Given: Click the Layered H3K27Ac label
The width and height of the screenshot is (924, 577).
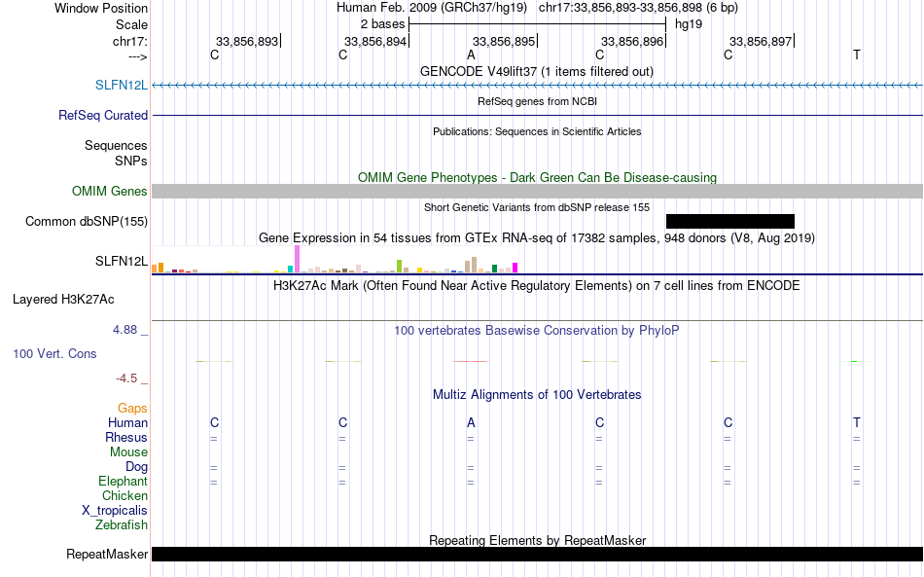Looking at the screenshot, I should [x=63, y=300].
